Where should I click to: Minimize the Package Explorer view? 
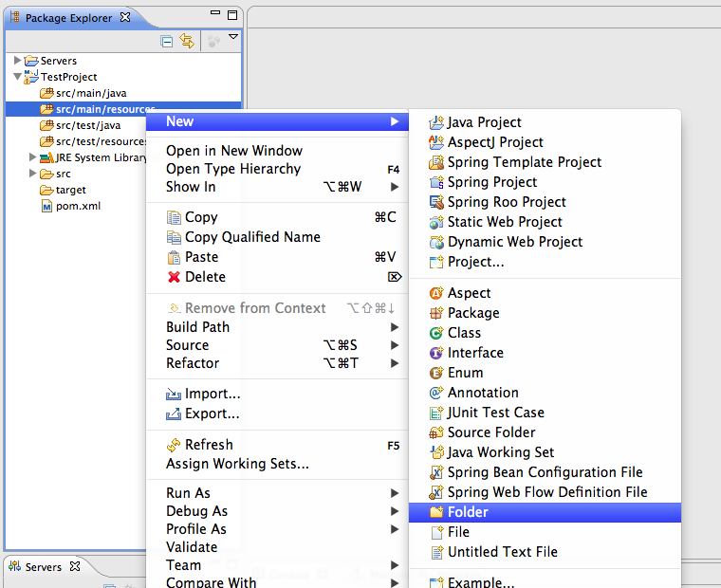click(x=215, y=13)
